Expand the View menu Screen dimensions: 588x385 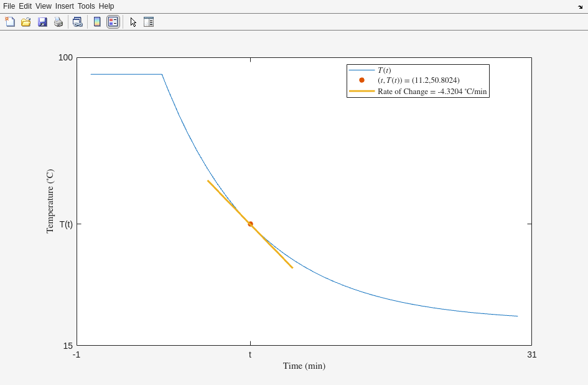(44, 6)
